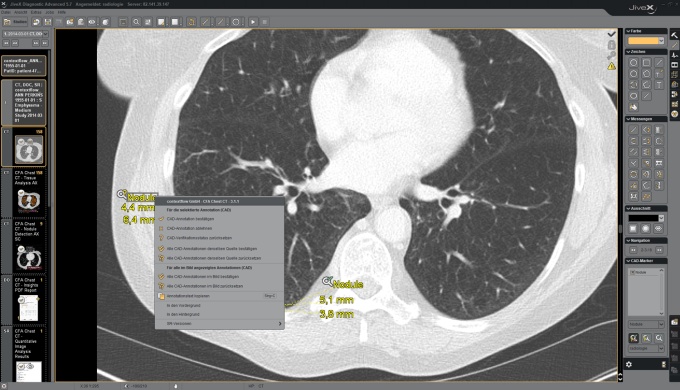Screen dimensions: 680x390
Task: Open the Studien folder button
Action: point(15,22)
